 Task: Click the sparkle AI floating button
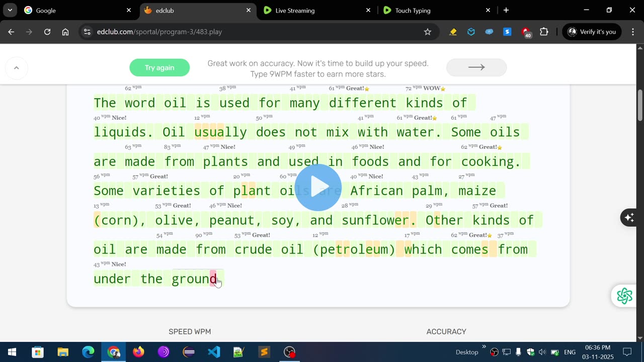[x=629, y=217]
